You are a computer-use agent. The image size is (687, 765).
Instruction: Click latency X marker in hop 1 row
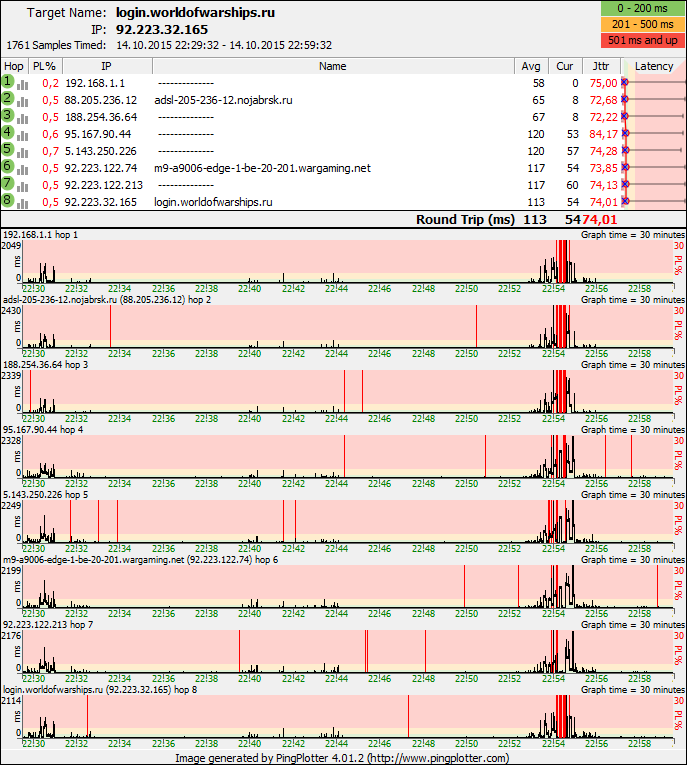coord(625,82)
